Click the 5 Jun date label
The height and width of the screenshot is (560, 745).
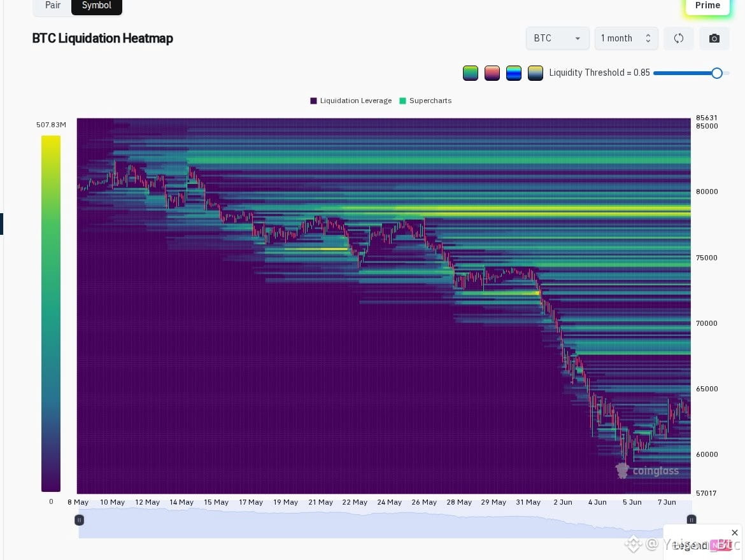632,503
